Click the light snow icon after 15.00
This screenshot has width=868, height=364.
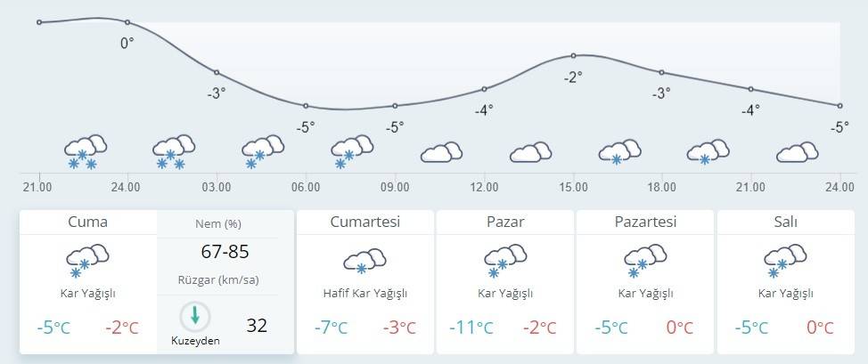[x=619, y=152]
